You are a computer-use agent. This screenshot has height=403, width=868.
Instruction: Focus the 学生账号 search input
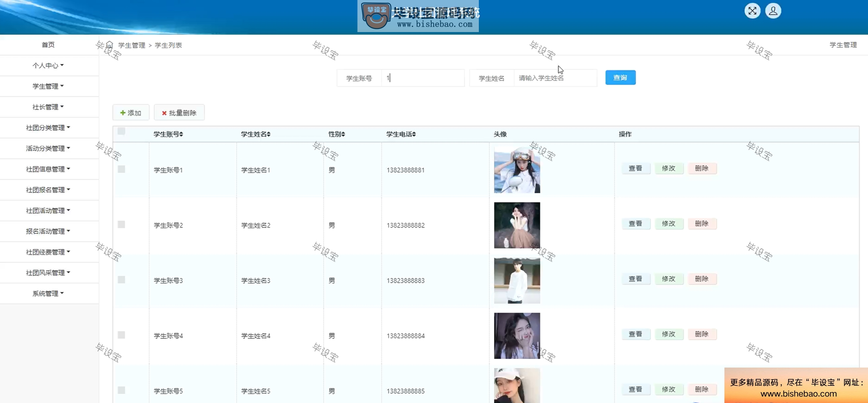tap(423, 78)
